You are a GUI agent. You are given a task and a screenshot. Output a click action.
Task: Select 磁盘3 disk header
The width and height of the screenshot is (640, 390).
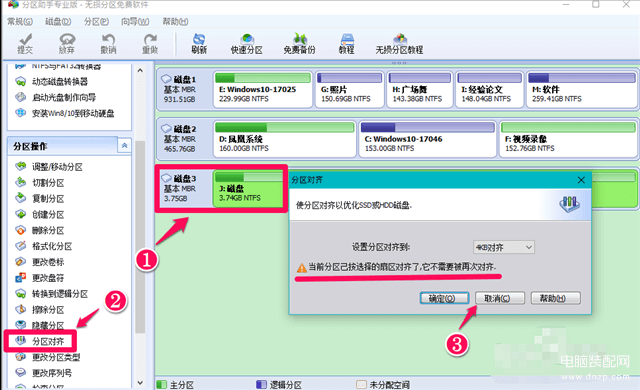(184, 188)
